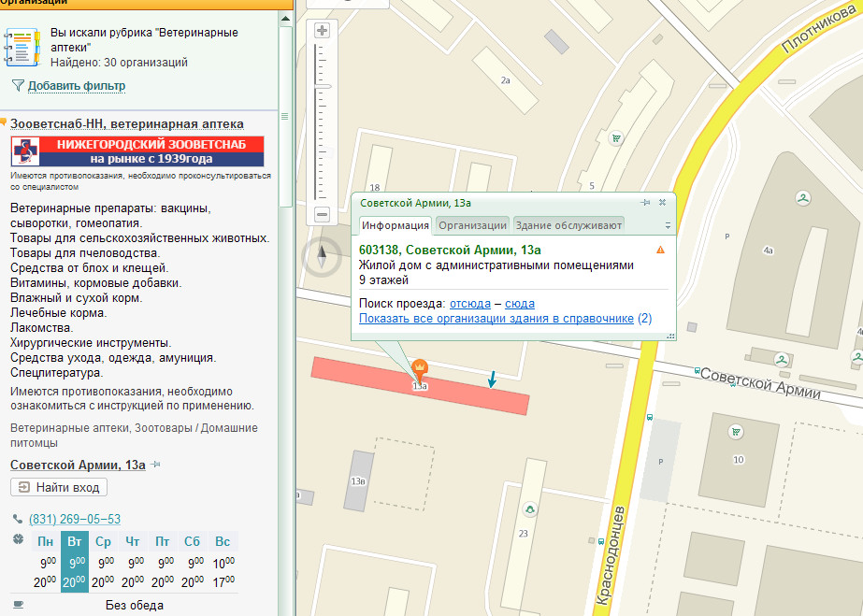Click the zoom in plus button
This screenshot has height=616, width=863.
[323, 31]
